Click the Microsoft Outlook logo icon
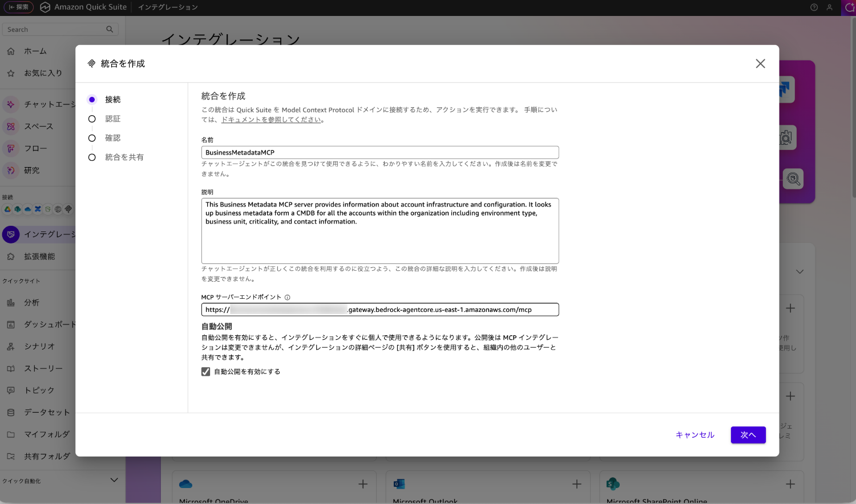 399,484
